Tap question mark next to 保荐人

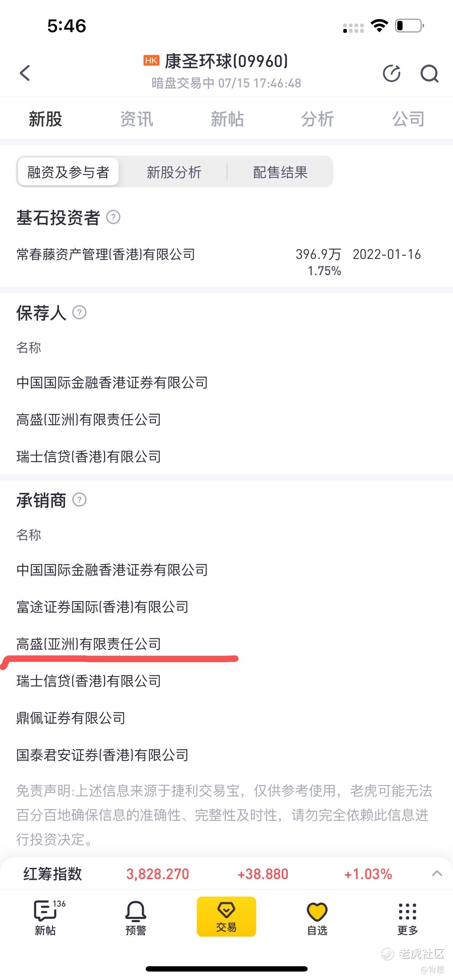pyautogui.click(x=79, y=312)
